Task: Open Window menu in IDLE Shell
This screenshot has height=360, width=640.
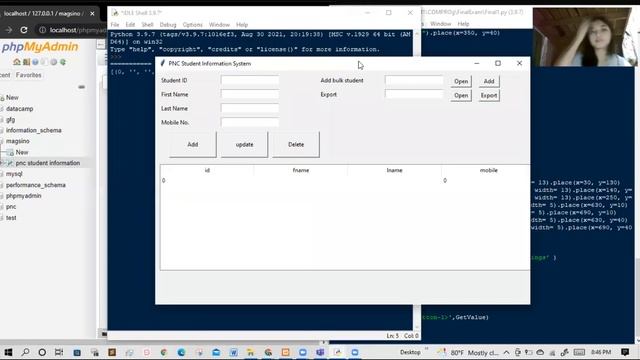Action: pyautogui.click(x=219, y=25)
